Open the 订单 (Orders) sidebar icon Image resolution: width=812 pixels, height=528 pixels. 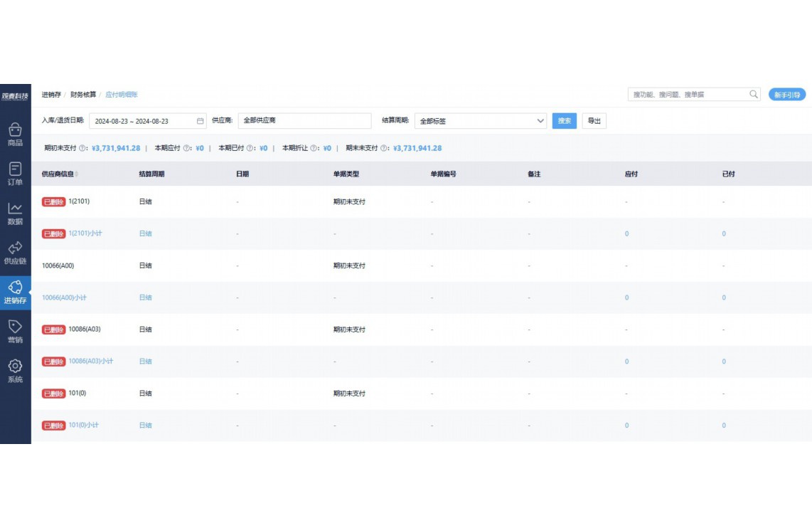pos(15,169)
